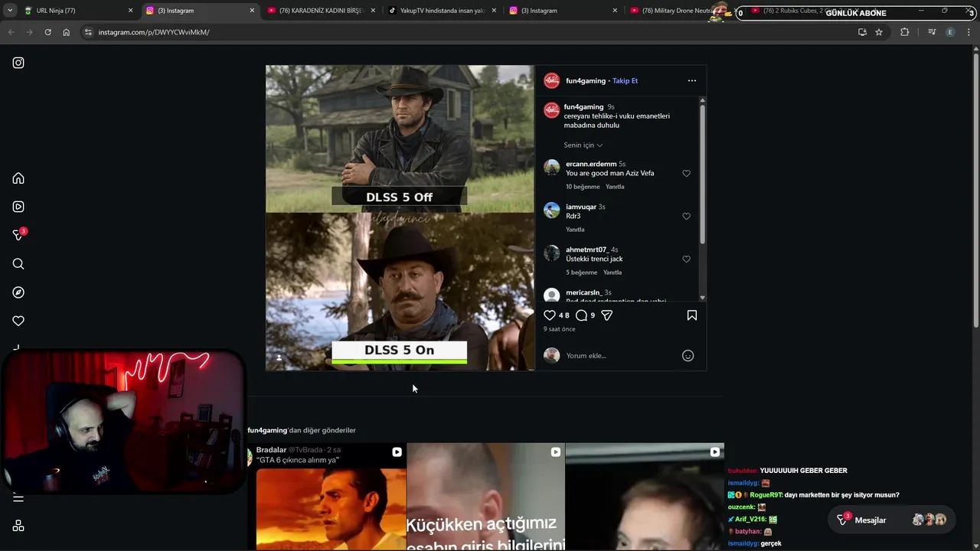
Task: Follow fun4gaming via Takip Et
Action: tap(625, 81)
